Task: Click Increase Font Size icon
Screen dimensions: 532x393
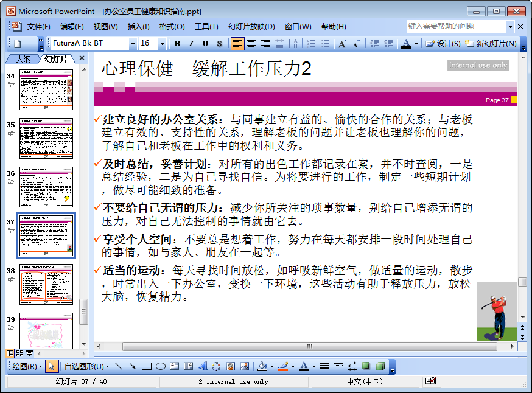Action: (x=342, y=43)
